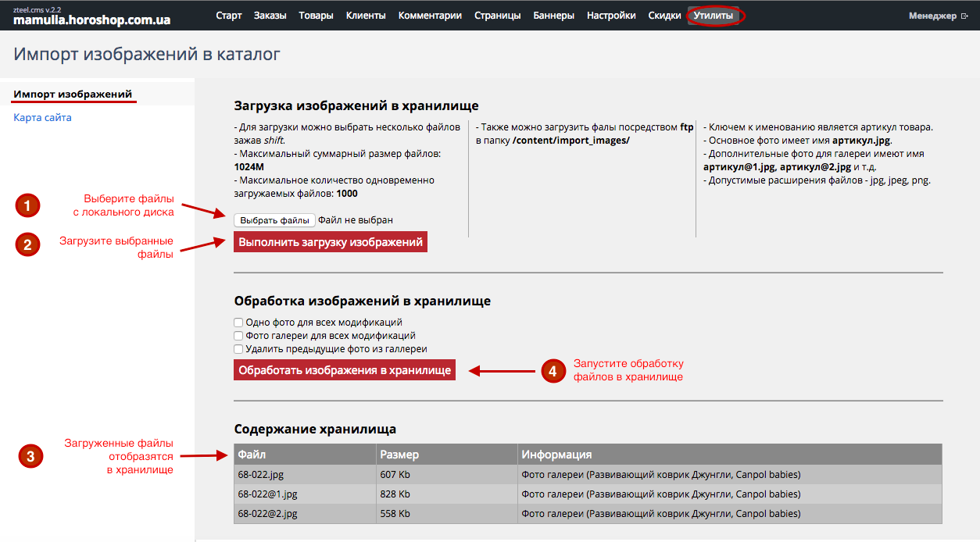Click the Файл не выбран label

click(356, 220)
